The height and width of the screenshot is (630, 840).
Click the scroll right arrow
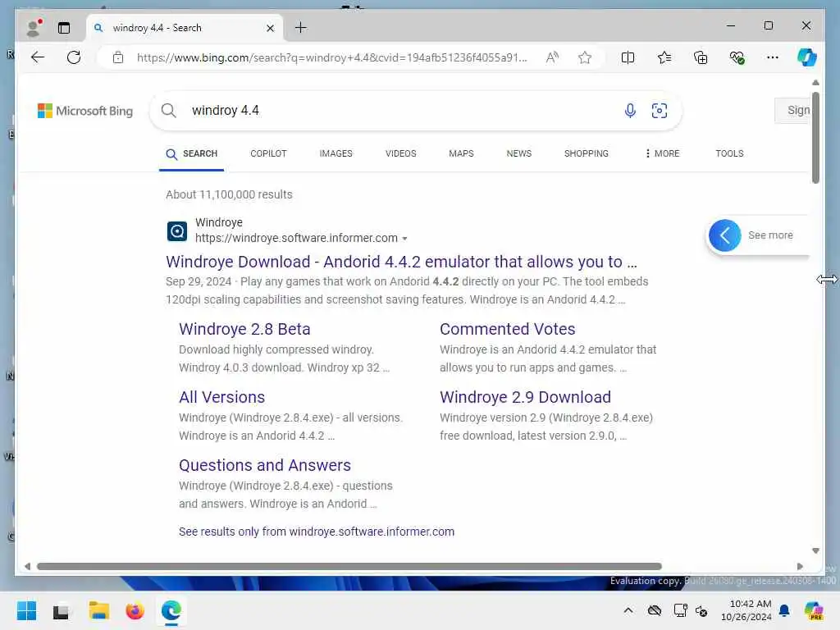(801, 566)
